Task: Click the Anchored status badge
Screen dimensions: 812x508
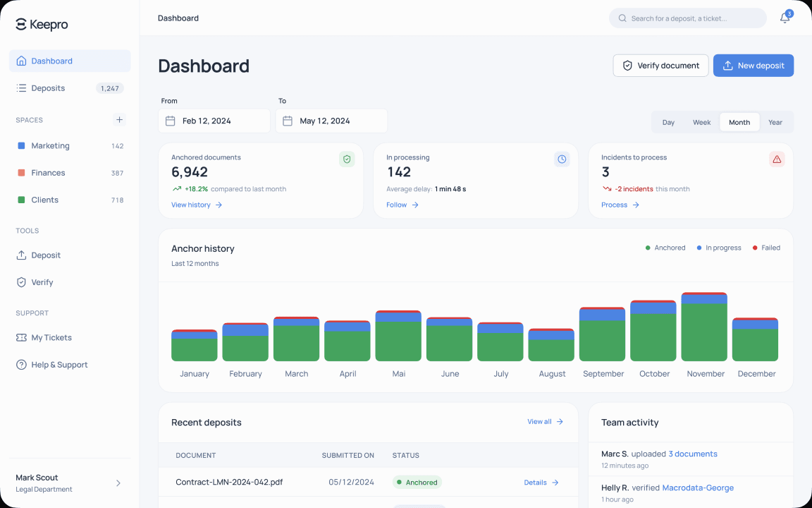Action: click(417, 483)
